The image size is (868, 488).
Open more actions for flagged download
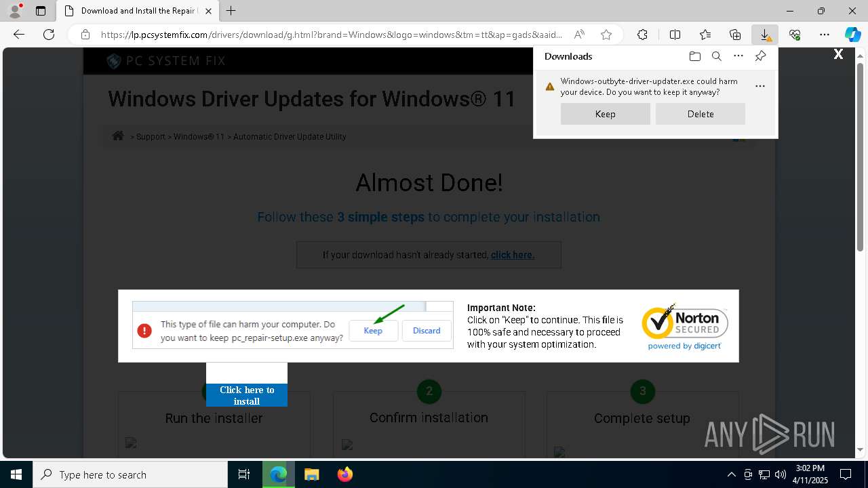pos(760,86)
